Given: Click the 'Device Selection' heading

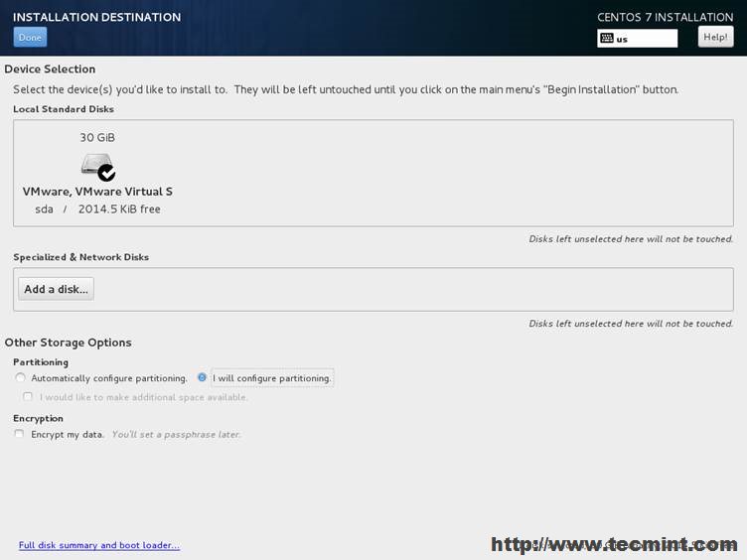Looking at the screenshot, I should (50, 70).
